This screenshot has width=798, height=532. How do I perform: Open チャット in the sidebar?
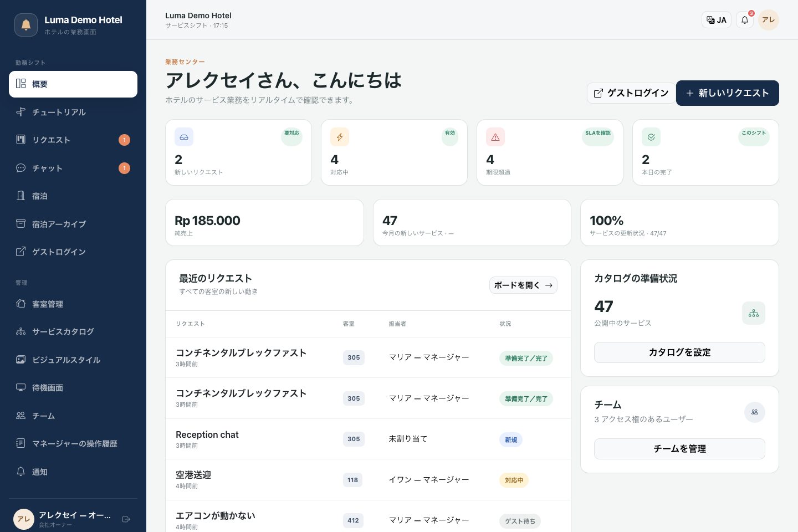coord(73,168)
